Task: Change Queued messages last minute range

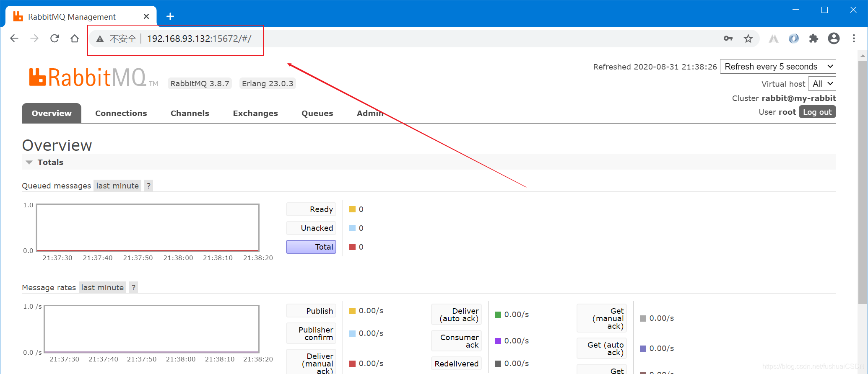Action: pos(117,186)
